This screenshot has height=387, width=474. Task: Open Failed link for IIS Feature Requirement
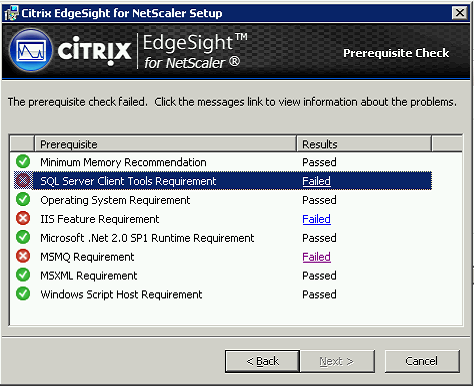coord(316,219)
